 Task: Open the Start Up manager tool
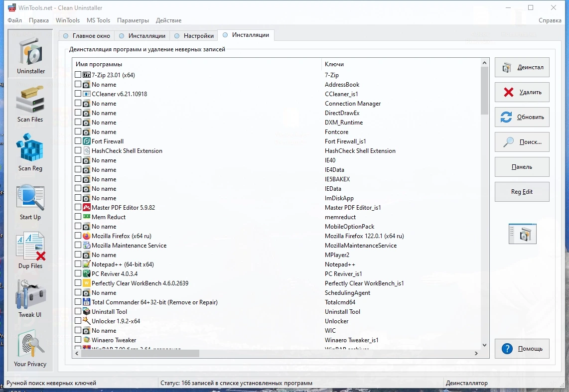(30, 202)
